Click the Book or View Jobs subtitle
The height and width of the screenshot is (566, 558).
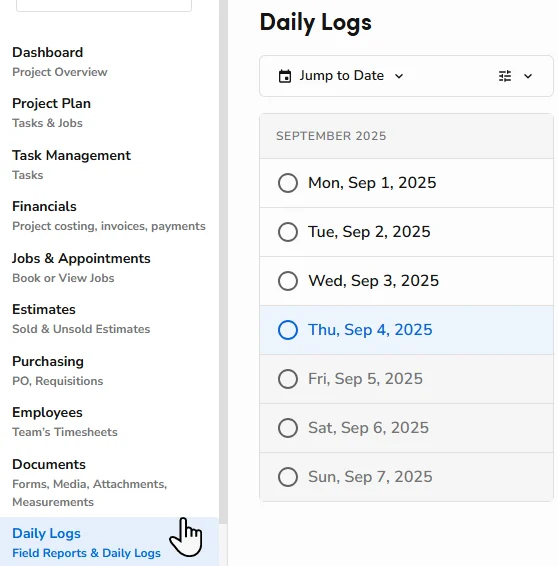pos(63,278)
